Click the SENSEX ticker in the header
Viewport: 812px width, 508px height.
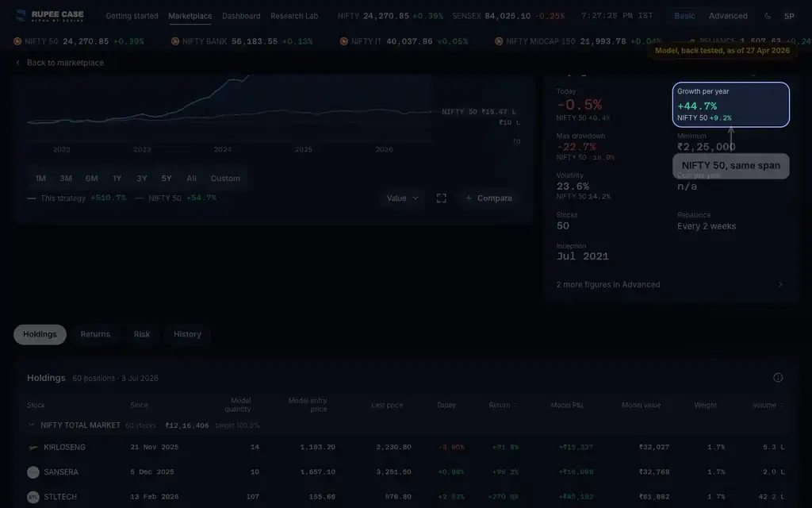(x=508, y=16)
